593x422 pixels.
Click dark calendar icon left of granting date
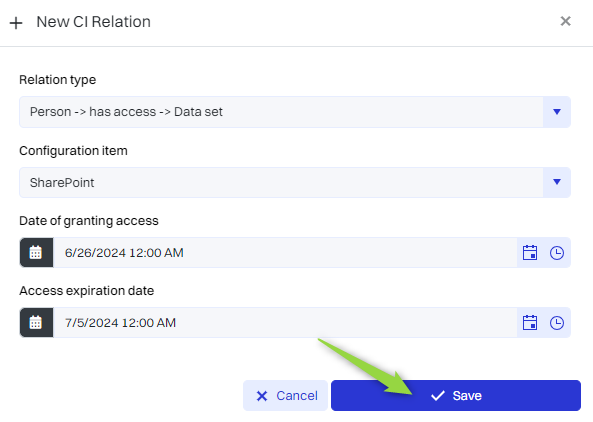36,253
